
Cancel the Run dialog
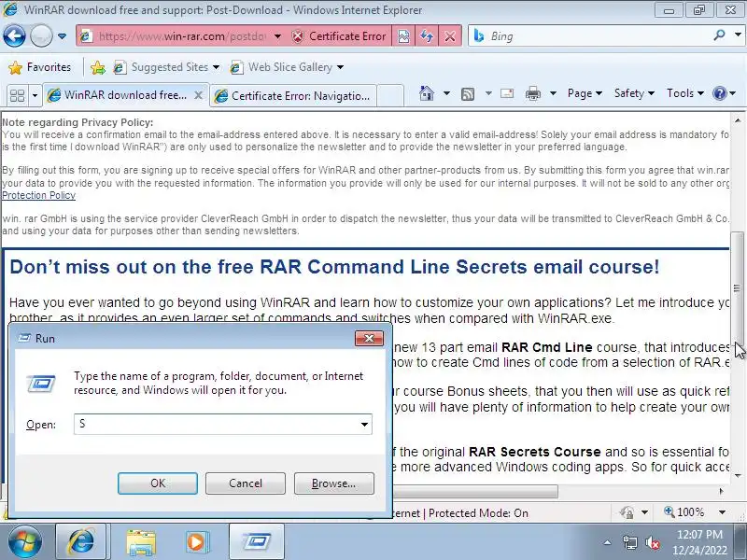pyautogui.click(x=246, y=483)
